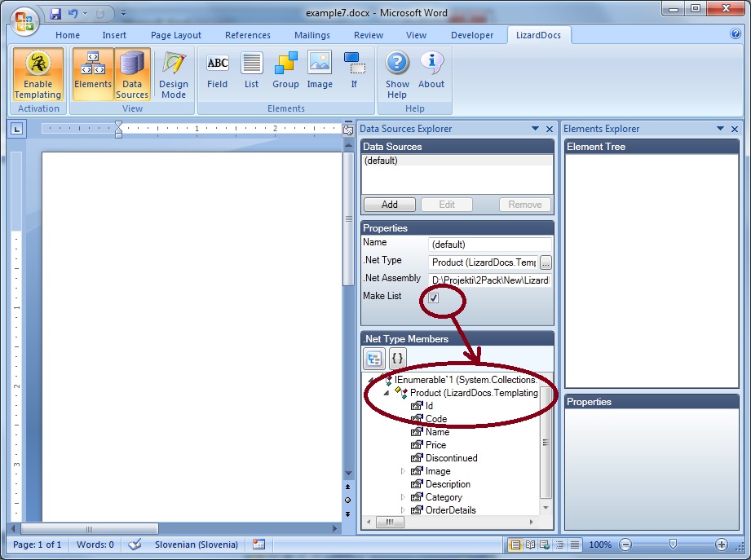Click the zoom slider handle
Screen dimensions: 751x560
(673, 545)
